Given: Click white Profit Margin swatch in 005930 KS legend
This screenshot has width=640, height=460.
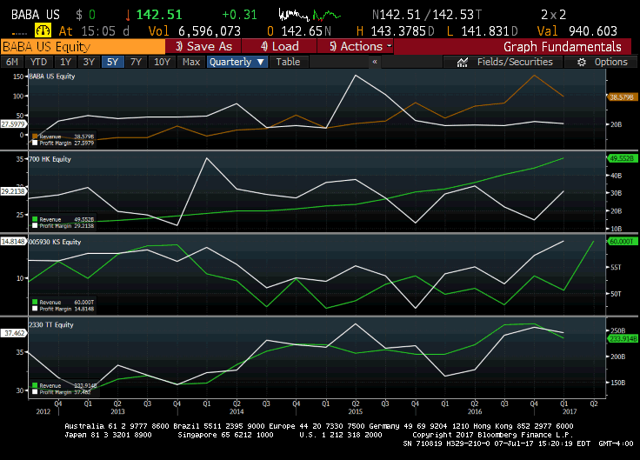Looking at the screenshot, I should point(35,309).
